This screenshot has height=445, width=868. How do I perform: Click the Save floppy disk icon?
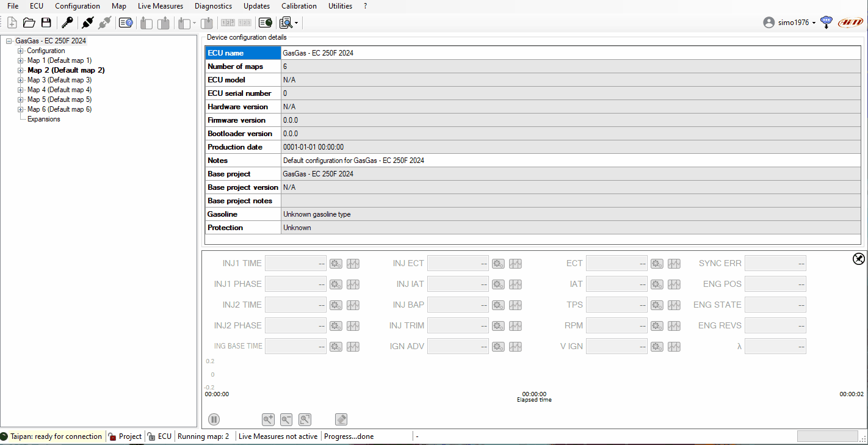pyautogui.click(x=46, y=23)
